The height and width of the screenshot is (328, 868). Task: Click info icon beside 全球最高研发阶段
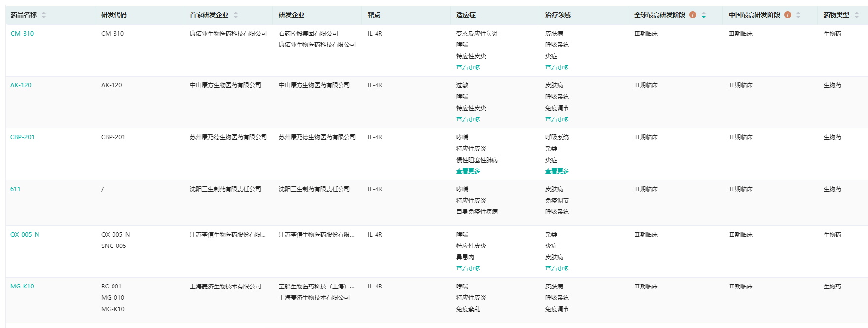693,15
